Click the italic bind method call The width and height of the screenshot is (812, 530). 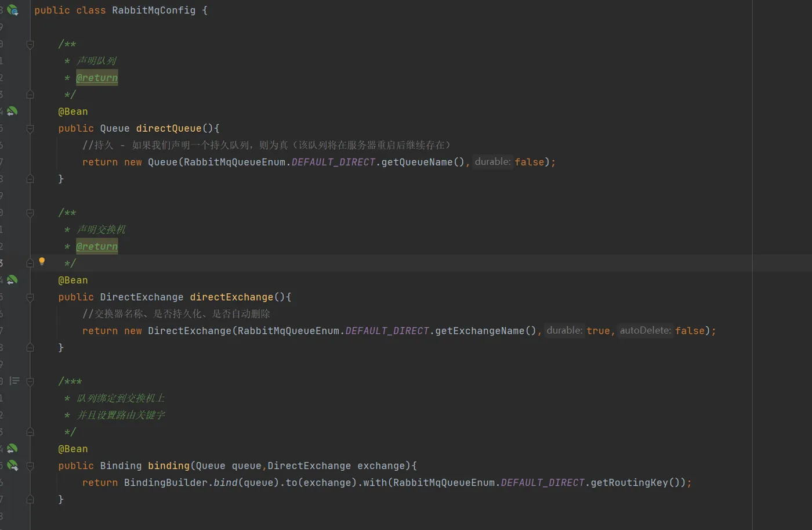tap(226, 482)
